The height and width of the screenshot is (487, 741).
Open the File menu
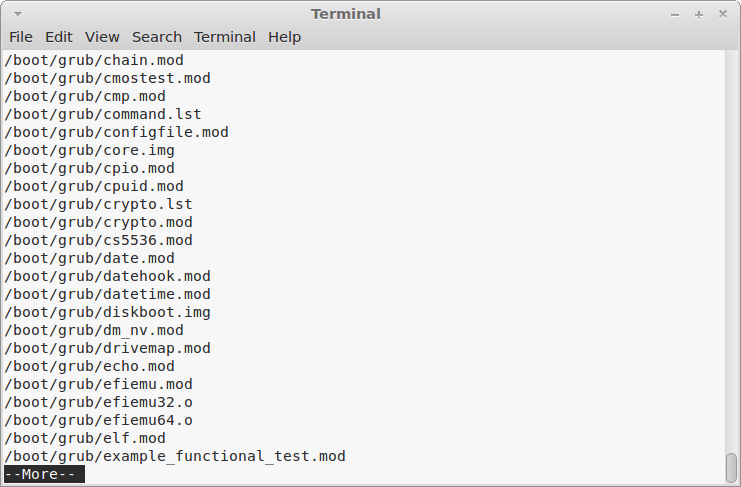[x=21, y=37]
